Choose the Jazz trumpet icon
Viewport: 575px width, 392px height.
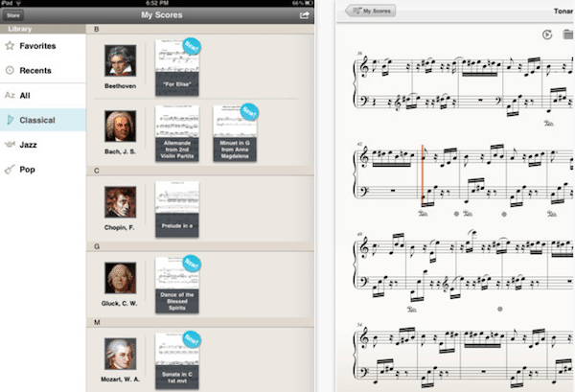pos(9,145)
